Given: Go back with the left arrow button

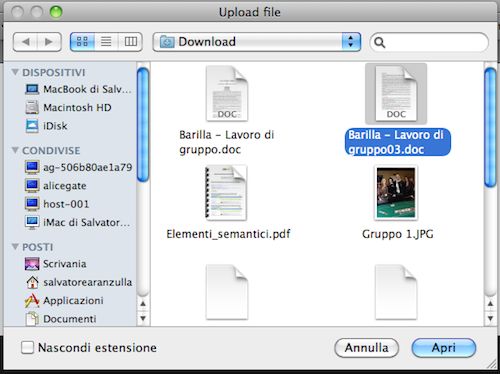Looking at the screenshot, I should (x=25, y=42).
